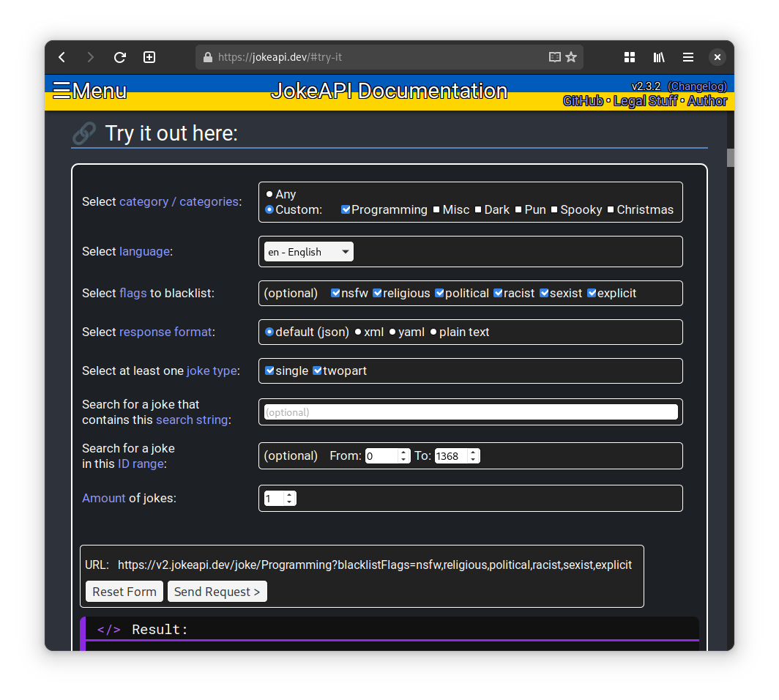Check the Dark category checkbox
This screenshot has height=700, width=779.
[x=478, y=209]
